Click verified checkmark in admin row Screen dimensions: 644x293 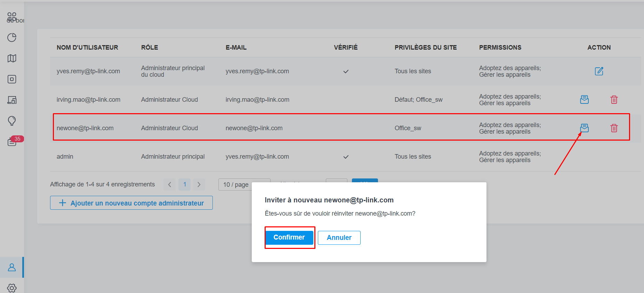click(x=346, y=157)
